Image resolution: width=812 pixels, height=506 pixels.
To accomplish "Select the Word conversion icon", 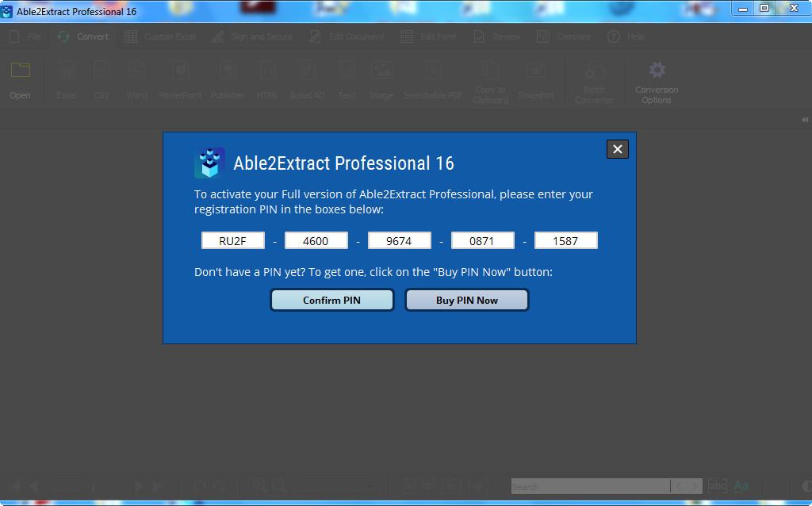I will click(x=136, y=70).
